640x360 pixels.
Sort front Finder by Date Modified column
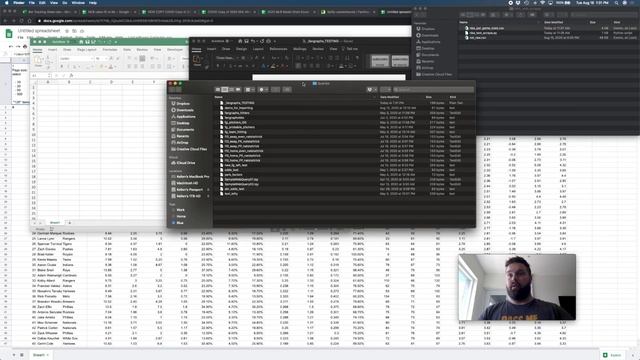(389, 97)
